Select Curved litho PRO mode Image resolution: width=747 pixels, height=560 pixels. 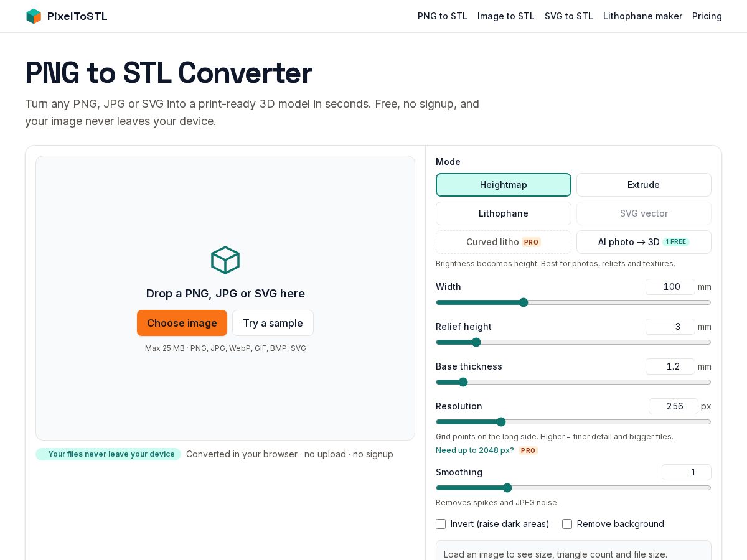[x=504, y=242]
